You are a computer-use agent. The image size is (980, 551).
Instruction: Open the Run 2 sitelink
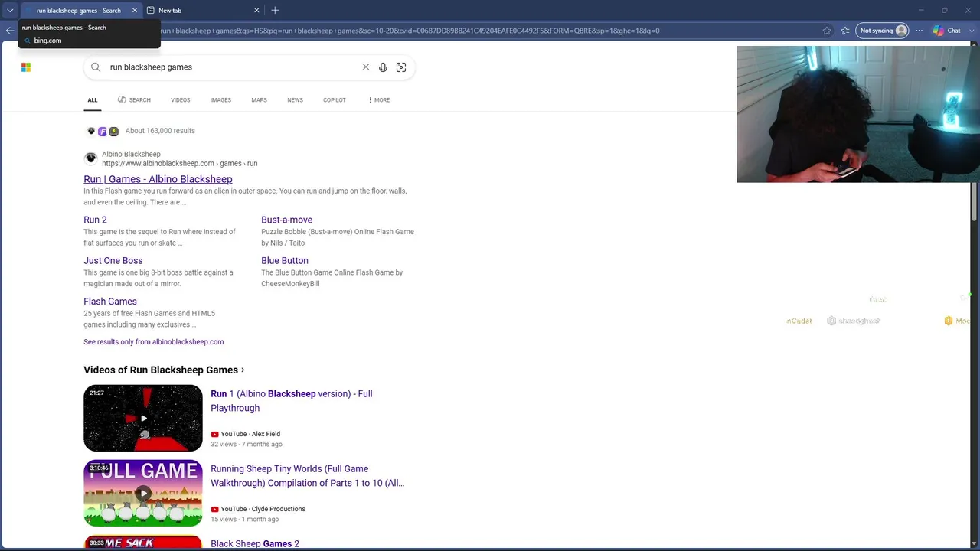pyautogui.click(x=95, y=220)
